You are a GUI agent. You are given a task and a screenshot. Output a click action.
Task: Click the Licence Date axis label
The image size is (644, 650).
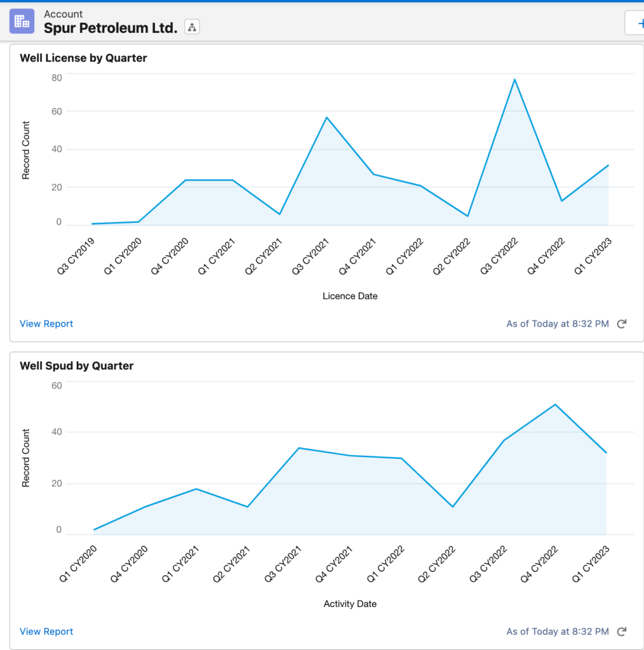[350, 296]
